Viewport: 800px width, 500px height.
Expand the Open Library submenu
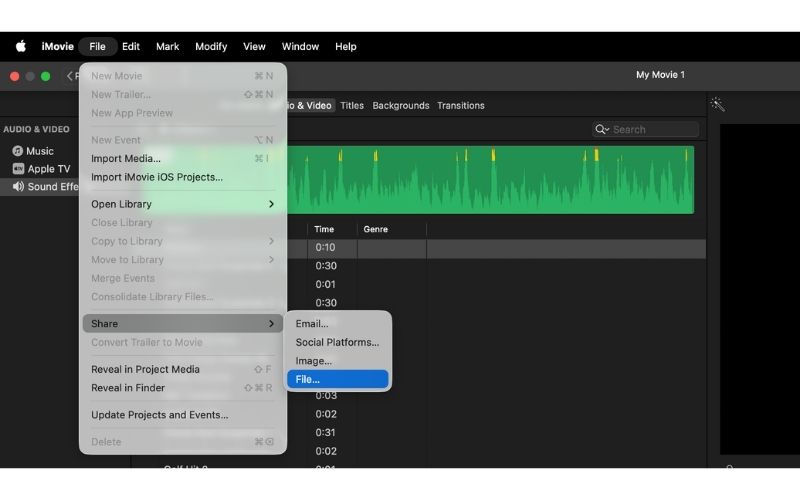point(183,204)
